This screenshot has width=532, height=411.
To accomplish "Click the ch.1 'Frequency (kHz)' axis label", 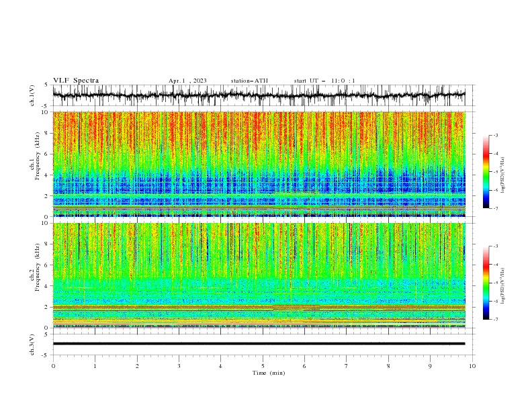I will click(38, 156).
